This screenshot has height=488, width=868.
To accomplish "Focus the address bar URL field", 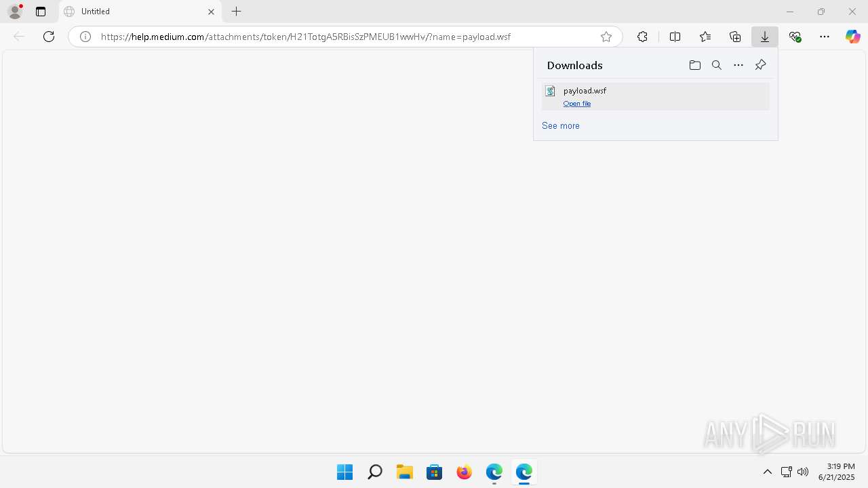I will coord(344,37).
